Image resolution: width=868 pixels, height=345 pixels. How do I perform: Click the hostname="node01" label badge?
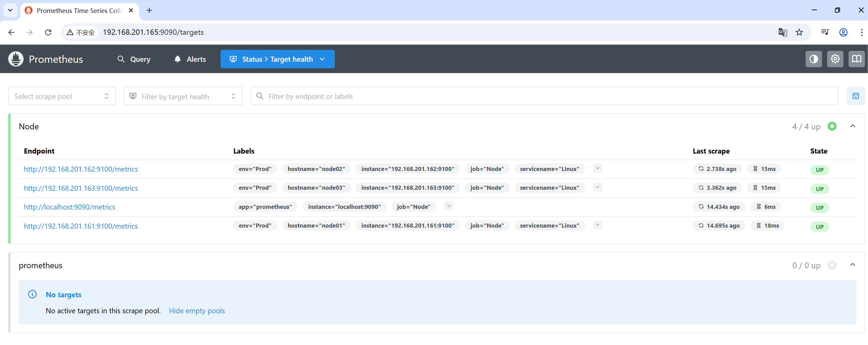pyautogui.click(x=316, y=226)
